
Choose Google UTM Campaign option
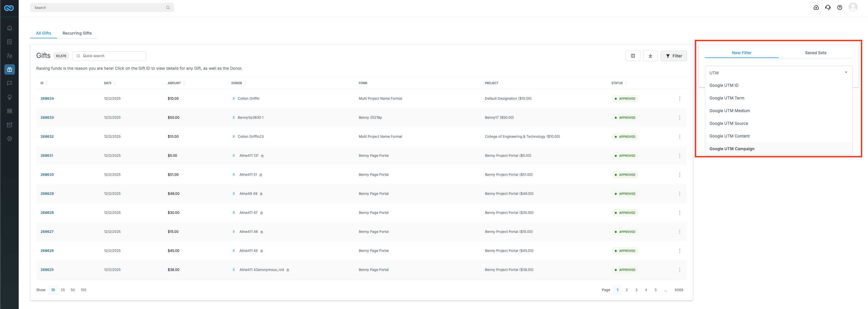778,149
